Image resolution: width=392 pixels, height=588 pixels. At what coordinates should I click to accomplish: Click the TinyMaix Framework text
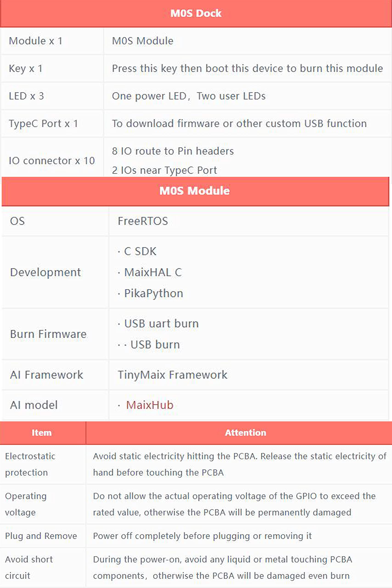pyautogui.click(x=172, y=375)
